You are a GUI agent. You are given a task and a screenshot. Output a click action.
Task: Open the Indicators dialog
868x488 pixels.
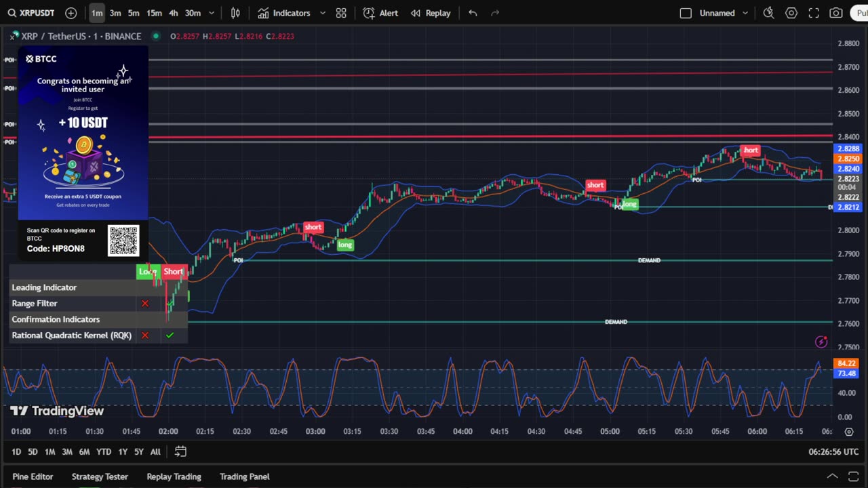(x=284, y=13)
